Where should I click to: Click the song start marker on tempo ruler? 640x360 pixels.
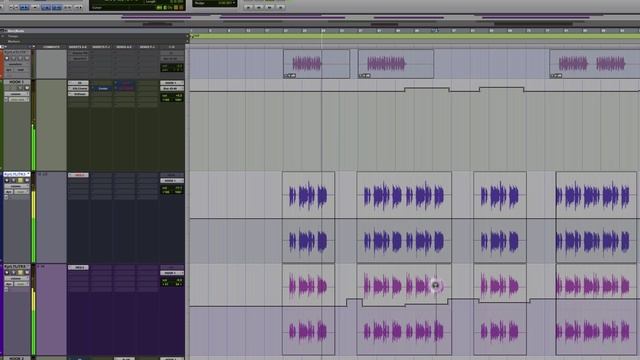[193, 36]
